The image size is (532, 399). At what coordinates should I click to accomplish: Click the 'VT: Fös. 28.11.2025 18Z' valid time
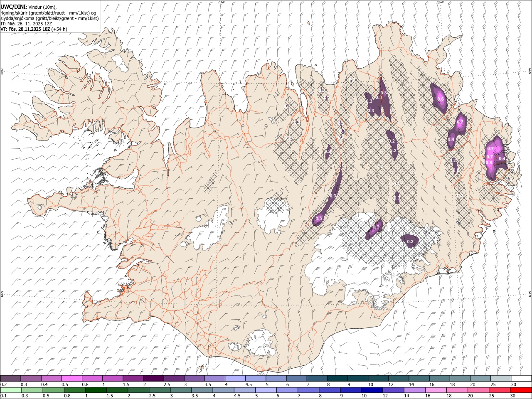click(25, 29)
